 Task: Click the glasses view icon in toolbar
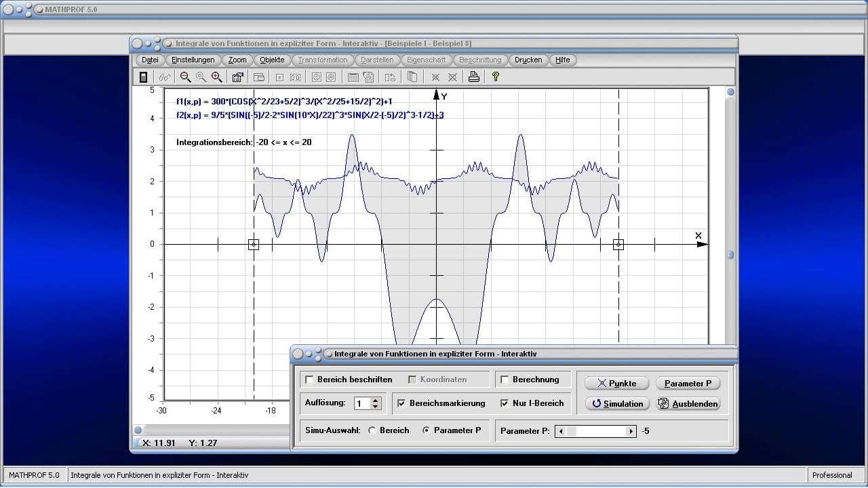[x=165, y=77]
